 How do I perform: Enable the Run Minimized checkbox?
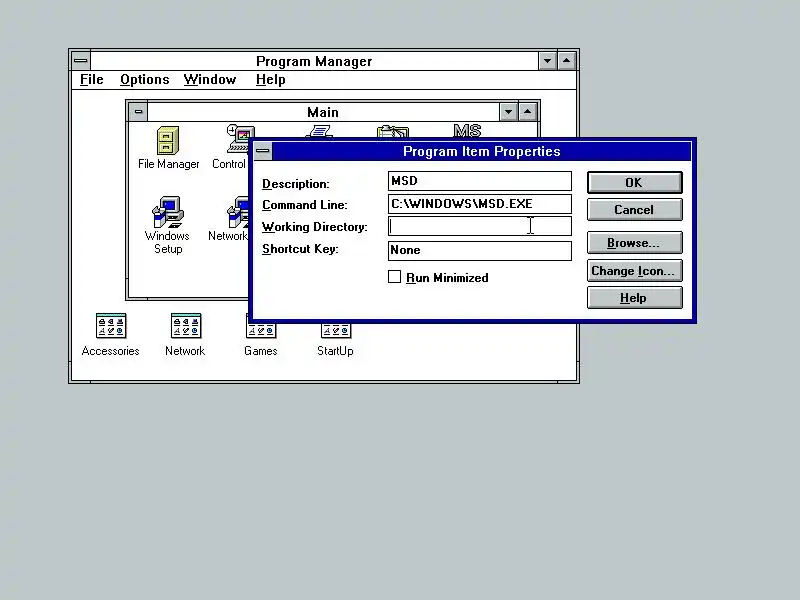394,277
